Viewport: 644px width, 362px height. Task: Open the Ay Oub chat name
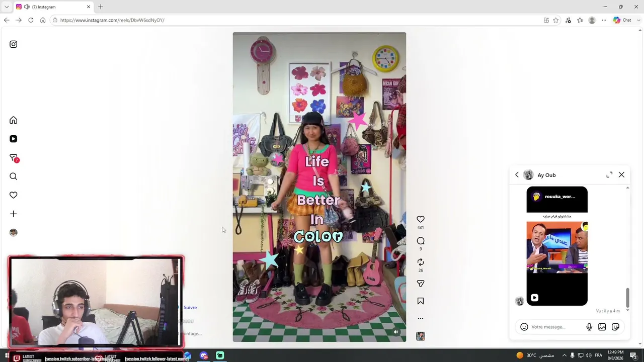click(546, 175)
